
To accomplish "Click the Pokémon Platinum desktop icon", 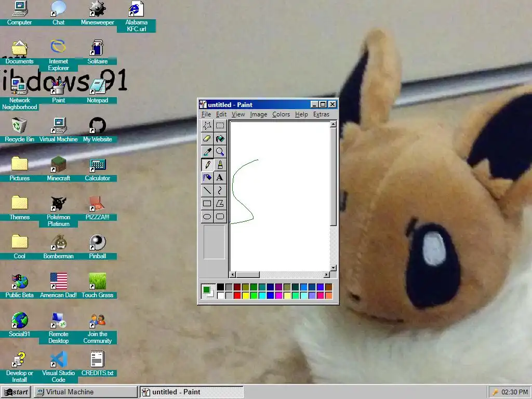I will [58, 211].
